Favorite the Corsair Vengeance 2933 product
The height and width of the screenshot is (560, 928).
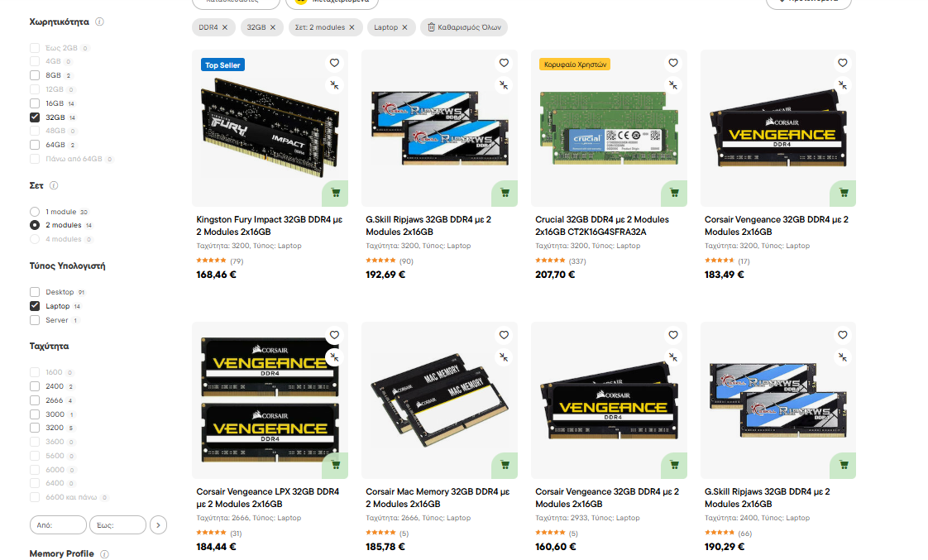[673, 335]
